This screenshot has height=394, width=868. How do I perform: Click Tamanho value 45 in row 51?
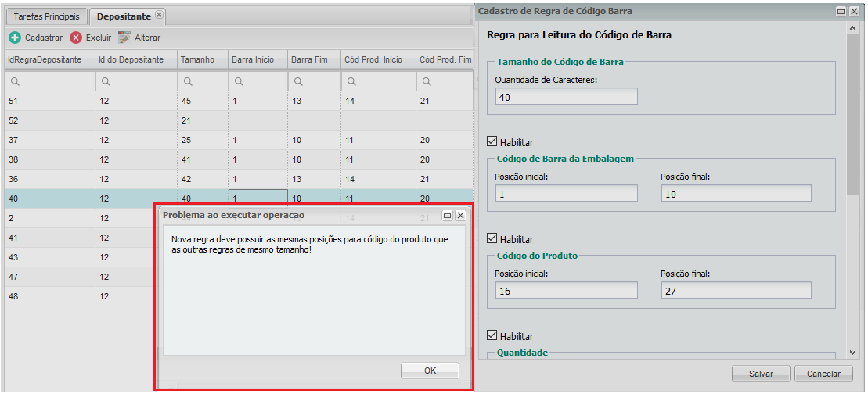coord(186,101)
